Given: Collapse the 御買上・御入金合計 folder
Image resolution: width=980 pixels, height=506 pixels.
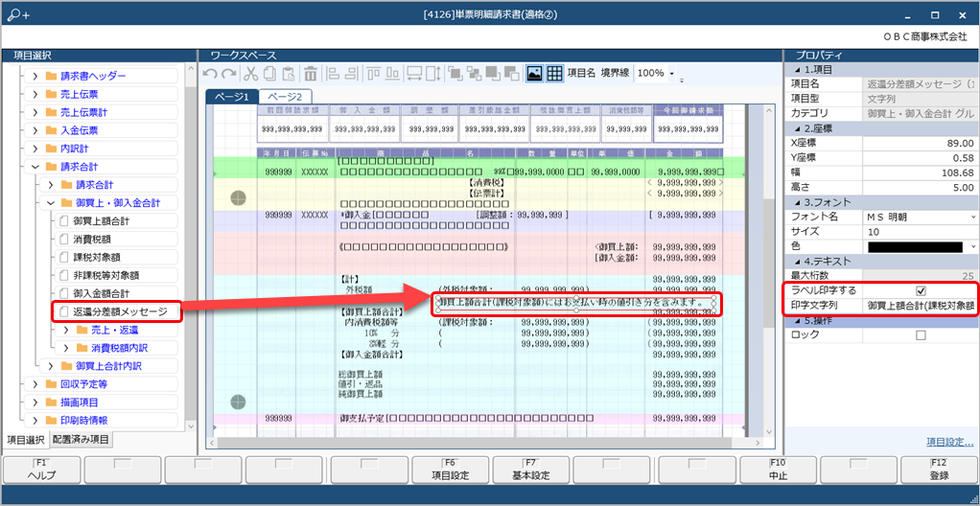Looking at the screenshot, I should coord(51,203).
